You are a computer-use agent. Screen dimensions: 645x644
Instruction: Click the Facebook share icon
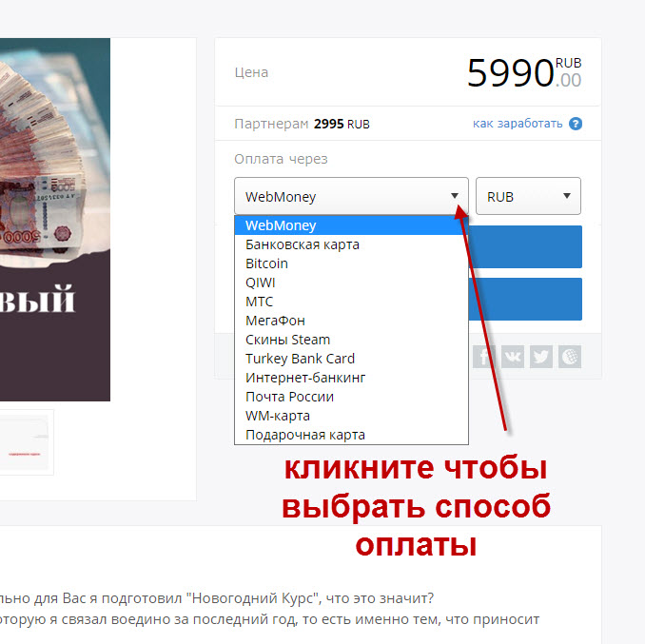[483, 357]
